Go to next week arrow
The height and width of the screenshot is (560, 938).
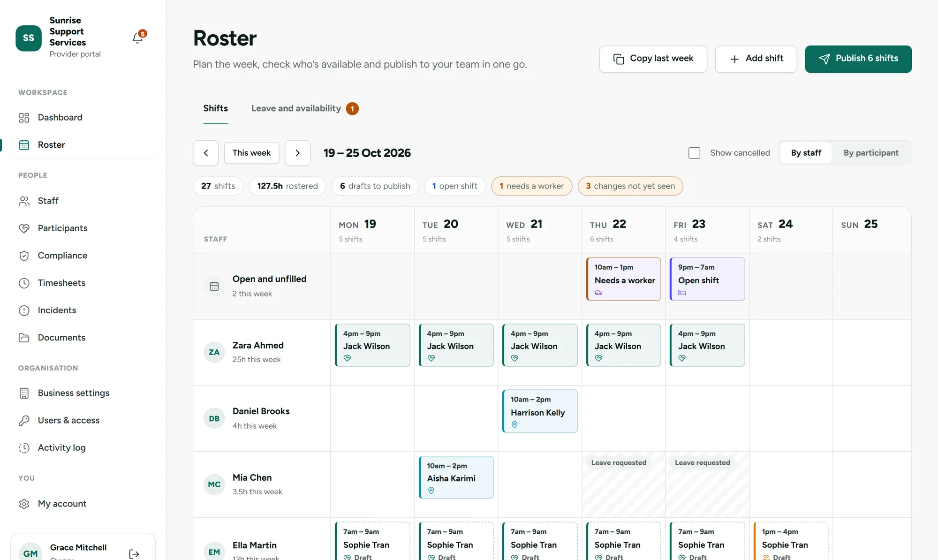pyautogui.click(x=297, y=153)
